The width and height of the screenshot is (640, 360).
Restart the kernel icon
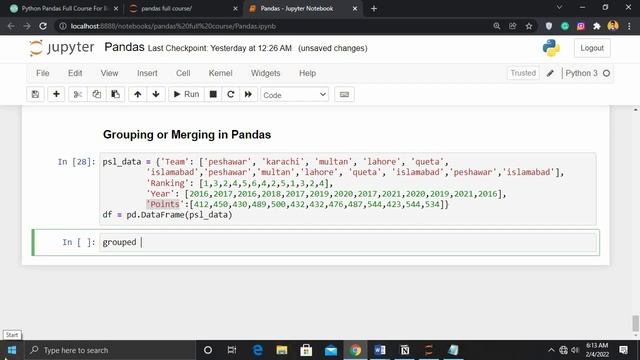pyautogui.click(x=231, y=94)
